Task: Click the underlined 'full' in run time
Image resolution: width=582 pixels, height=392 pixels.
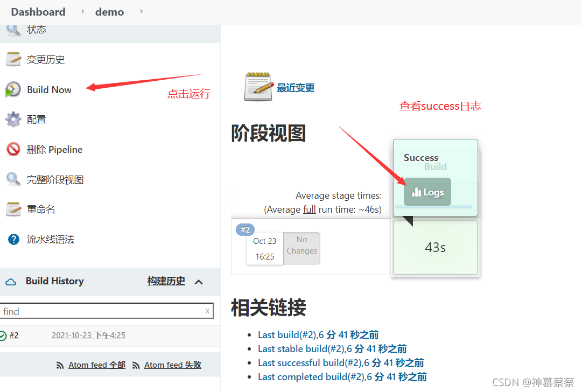Action: point(309,209)
